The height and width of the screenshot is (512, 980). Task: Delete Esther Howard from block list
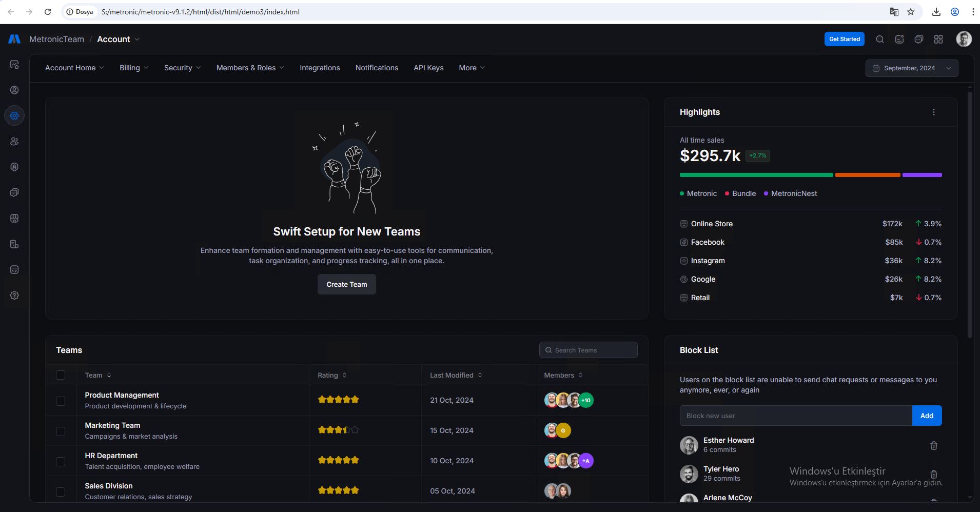tap(933, 445)
